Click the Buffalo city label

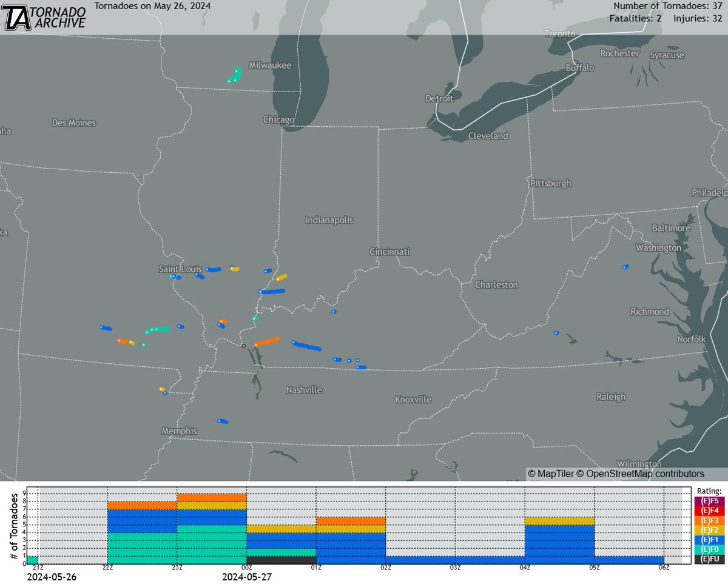coord(580,68)
